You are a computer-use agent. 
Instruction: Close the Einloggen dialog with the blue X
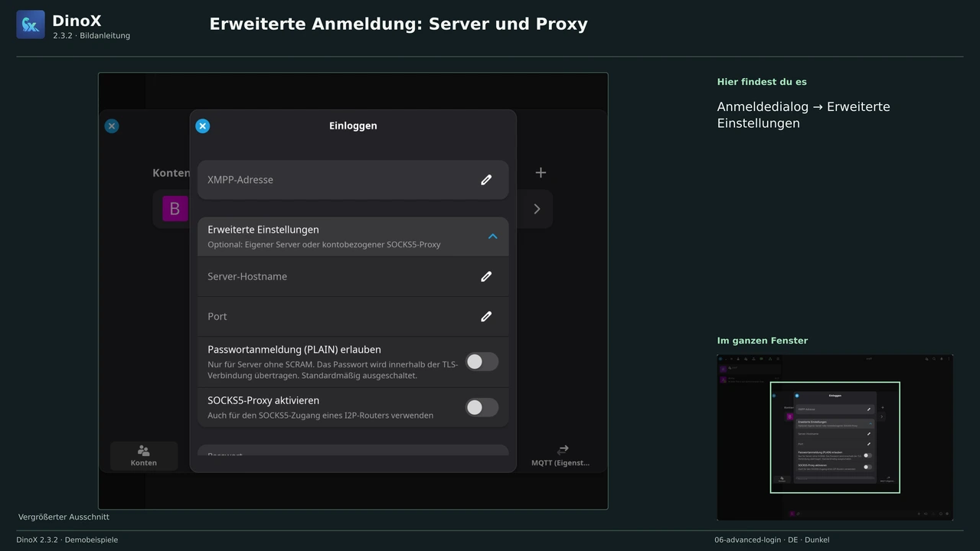[x=202, y=126]
